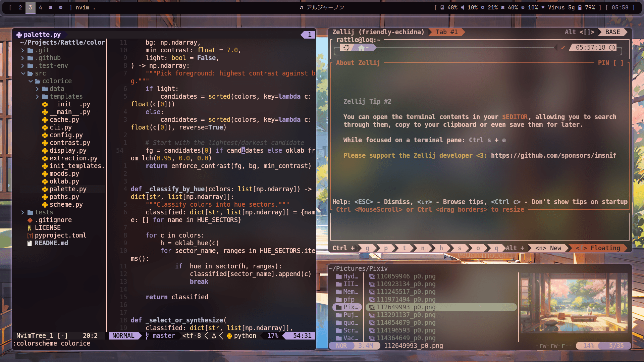644x362 pixels.
Task: Open extraction.py in tree
Action: click(x=73, y=158)
